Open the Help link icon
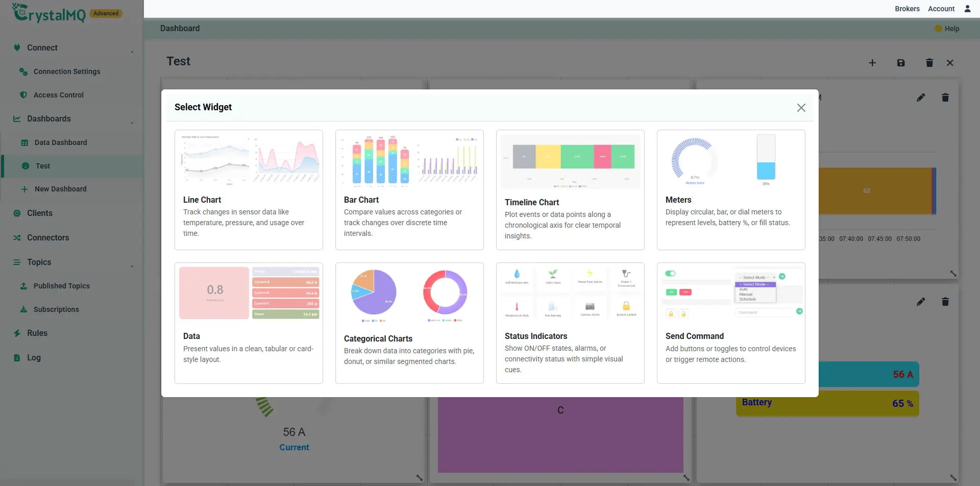Screen dimensions: 980x486 (x=938, y=29)
